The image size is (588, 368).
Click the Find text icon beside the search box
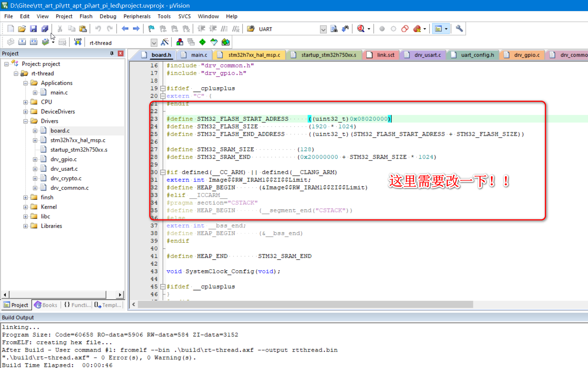tap(334, 29)
